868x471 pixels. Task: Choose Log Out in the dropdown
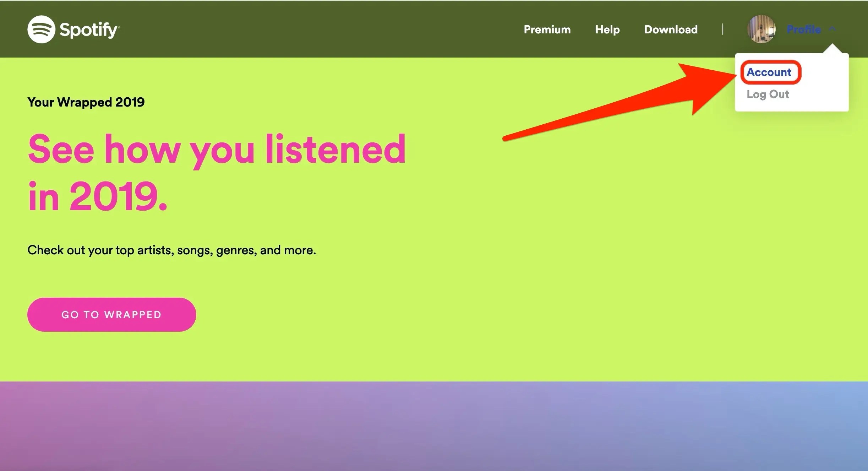(x=768, y=94)
